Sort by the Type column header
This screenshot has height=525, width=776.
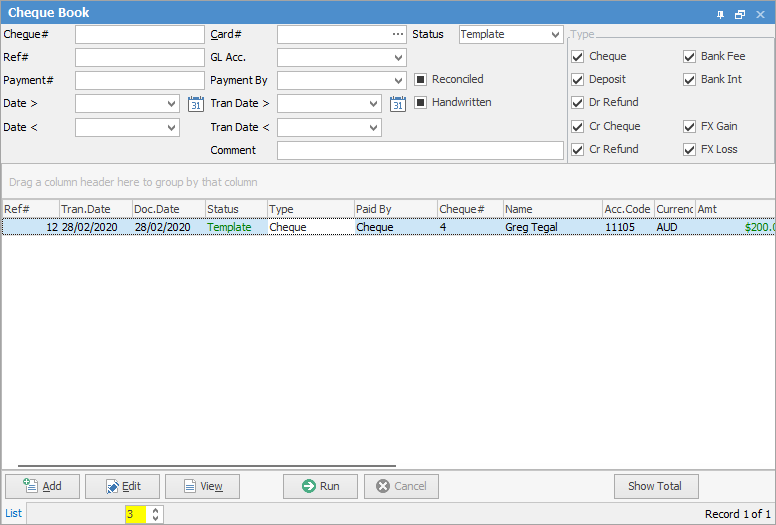pos(311,209)
